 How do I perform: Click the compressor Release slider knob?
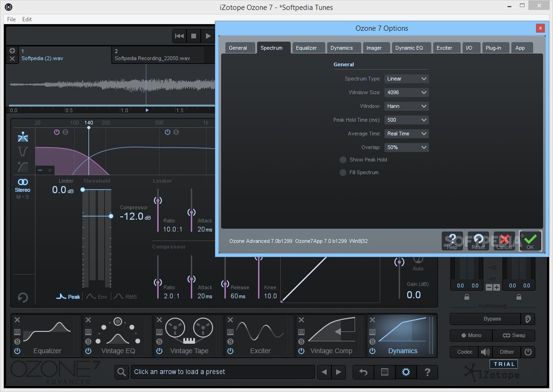coord(225,284)
